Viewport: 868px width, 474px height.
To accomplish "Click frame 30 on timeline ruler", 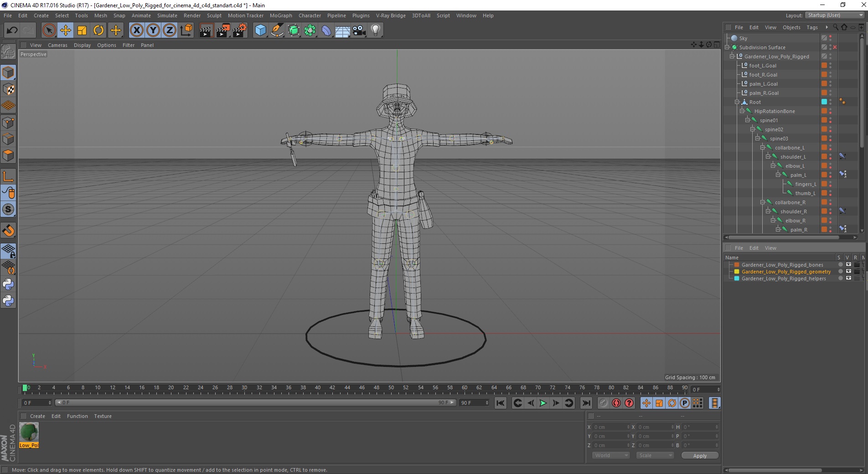I will [x=244, y=389].
